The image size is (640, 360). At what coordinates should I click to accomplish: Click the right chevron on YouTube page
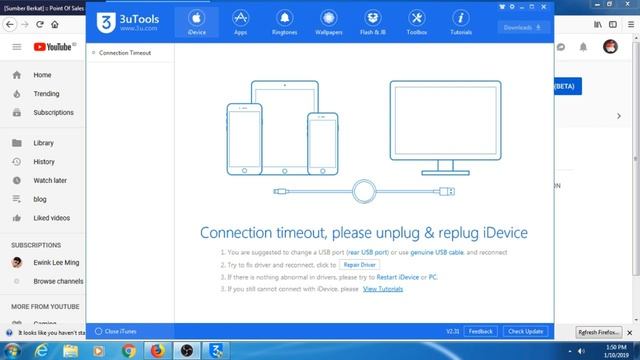pos(619,116)
